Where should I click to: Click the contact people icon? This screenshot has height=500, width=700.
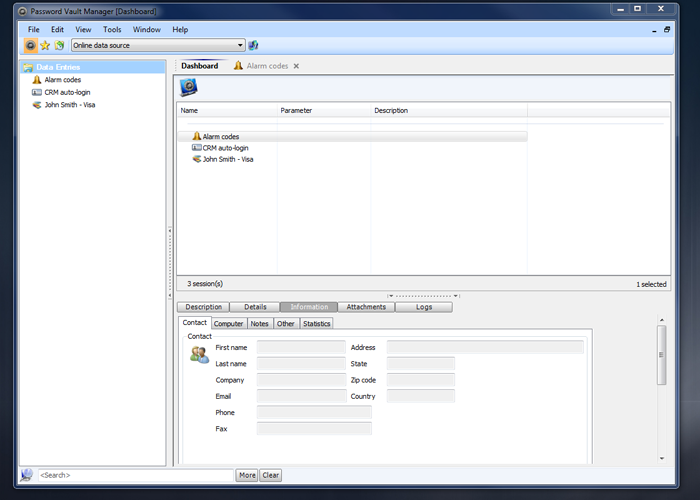[200, 355]
